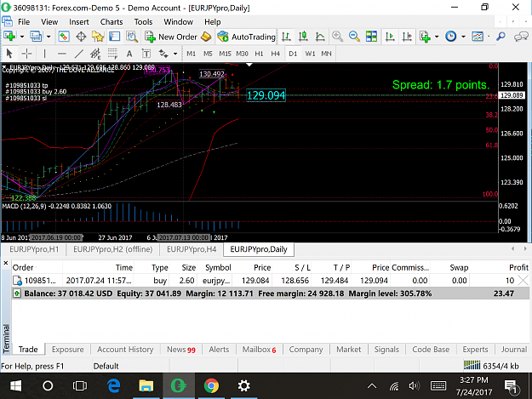Insert text with the A tool
Screen dimensions: 532x399
[x=129, y=54]
